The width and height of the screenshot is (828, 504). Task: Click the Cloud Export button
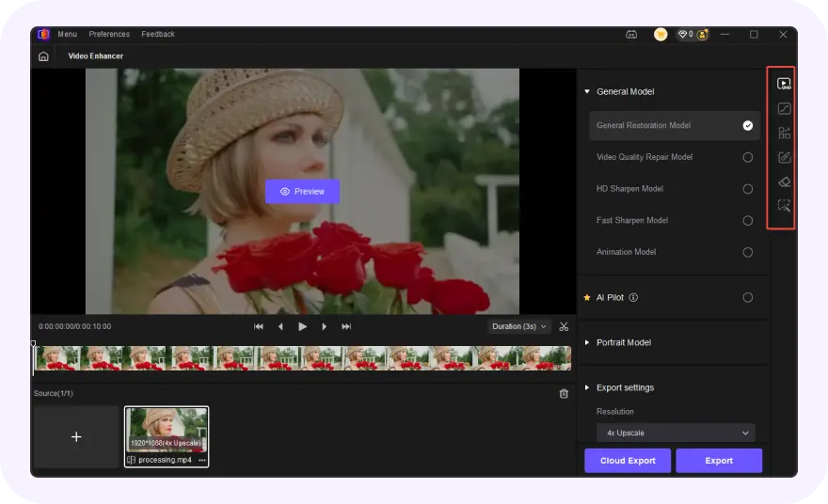pyautogui.click(x=628, y=461)
